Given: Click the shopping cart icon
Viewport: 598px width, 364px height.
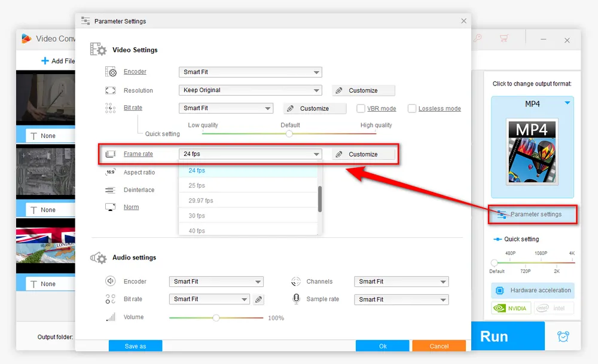Looking at the screenshot, I should click(x=504, y=39).
